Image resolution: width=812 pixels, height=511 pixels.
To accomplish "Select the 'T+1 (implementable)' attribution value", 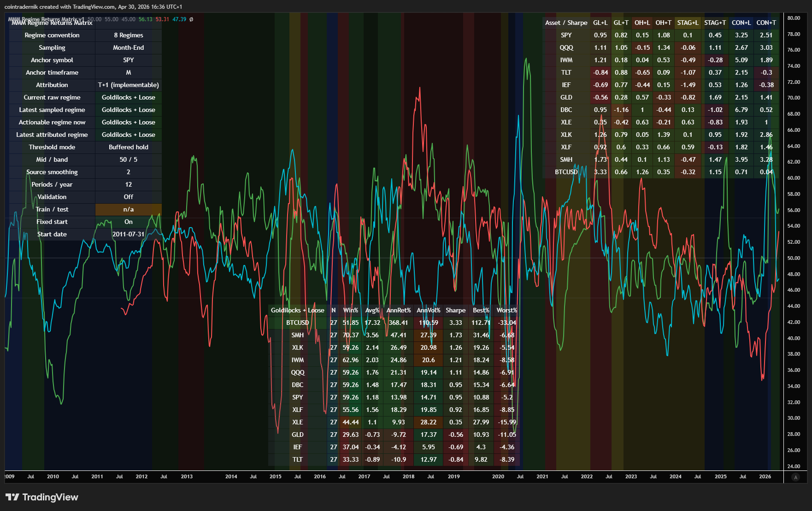I will [129, 85].
